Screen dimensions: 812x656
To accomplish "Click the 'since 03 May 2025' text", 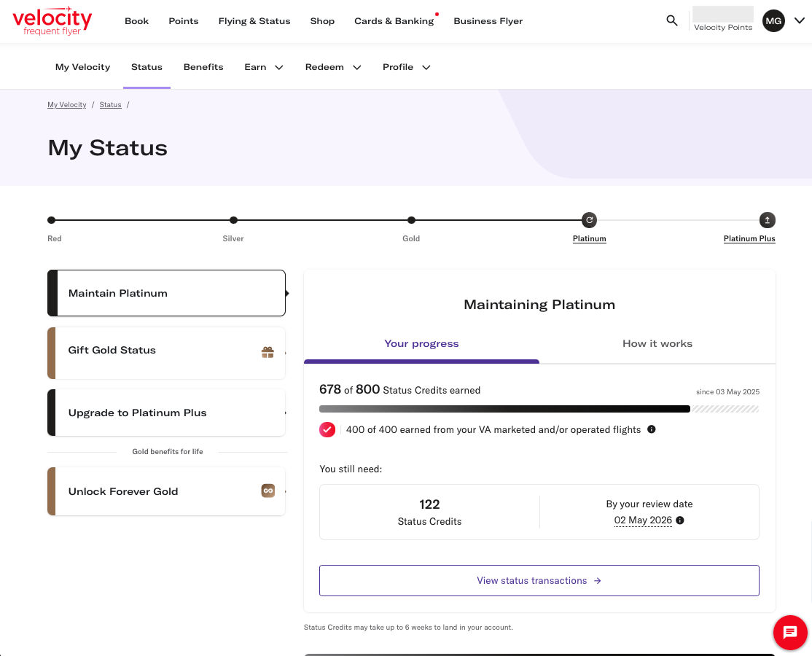I will pos(727,392).
